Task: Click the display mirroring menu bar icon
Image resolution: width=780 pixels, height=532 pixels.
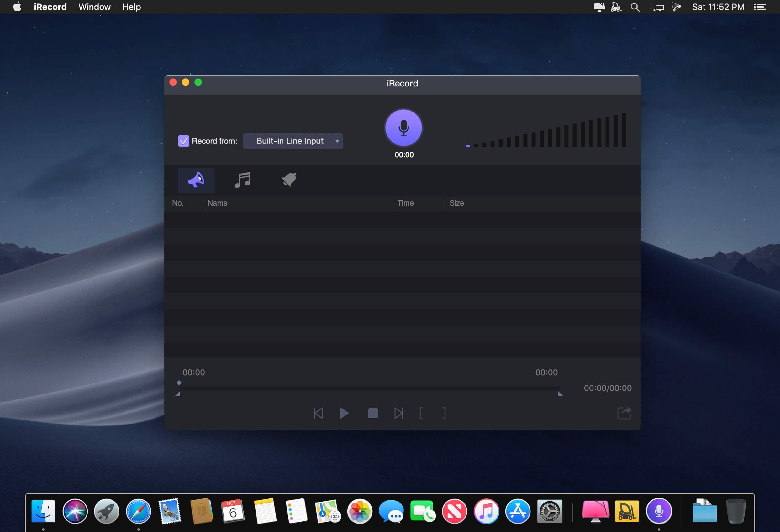Action: (656, 7)
